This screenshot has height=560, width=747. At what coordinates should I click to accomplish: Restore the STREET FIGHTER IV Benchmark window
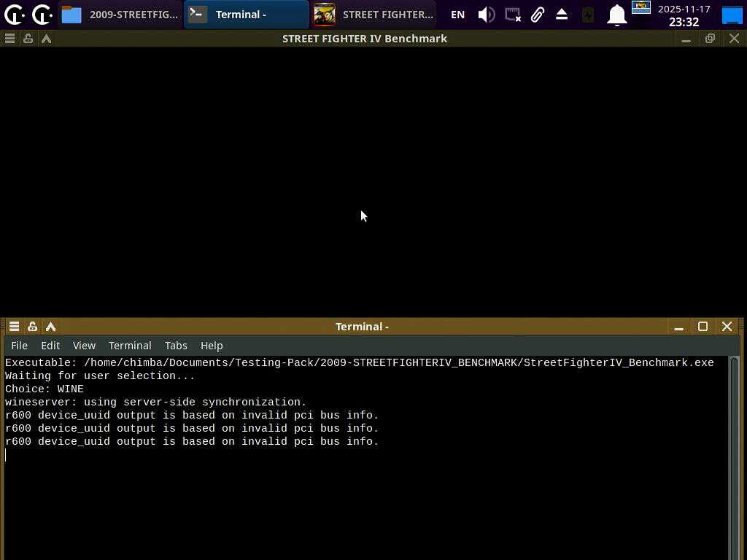[x=710, y=39]
